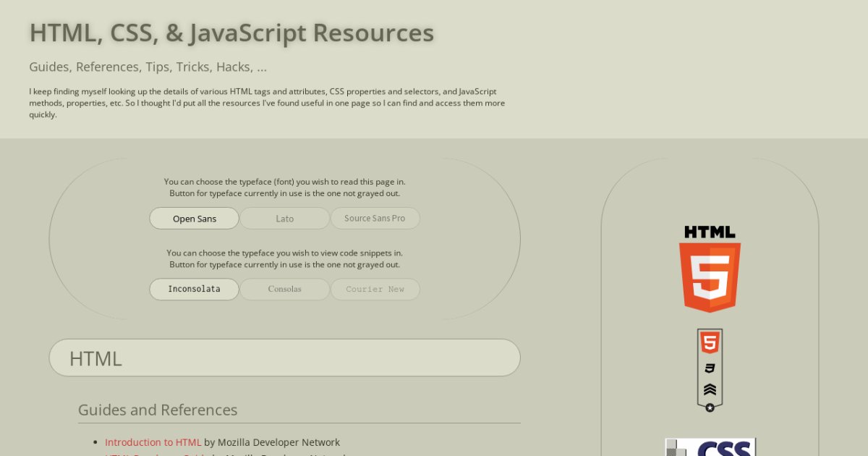Open the Introduction to HTML link

pos(153,442)
